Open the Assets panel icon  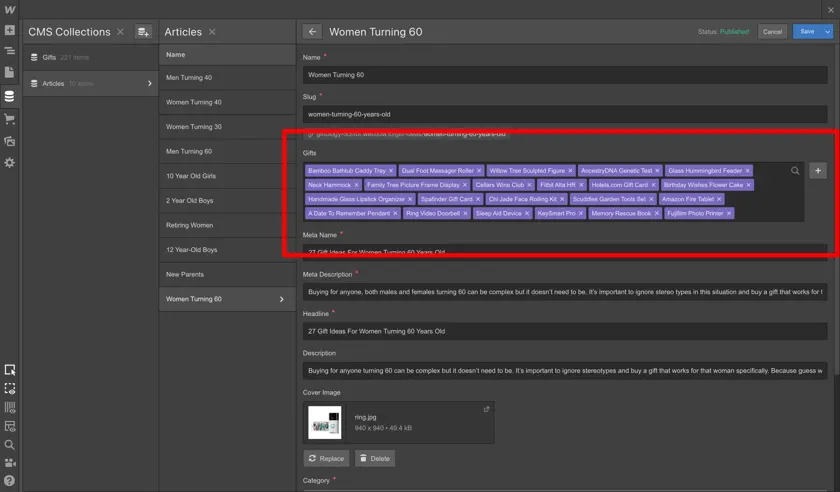(10, 141)
